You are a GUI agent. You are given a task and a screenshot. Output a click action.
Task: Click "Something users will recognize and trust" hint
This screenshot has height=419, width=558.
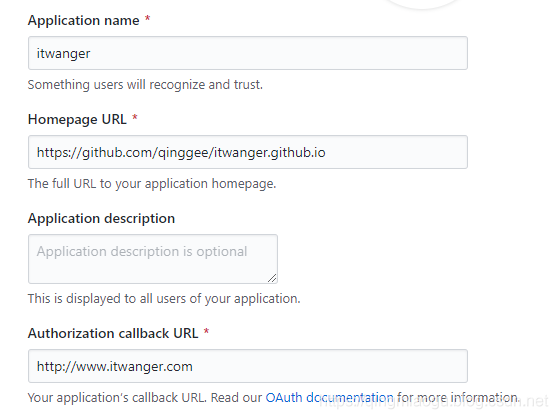(x=145, y=85)
